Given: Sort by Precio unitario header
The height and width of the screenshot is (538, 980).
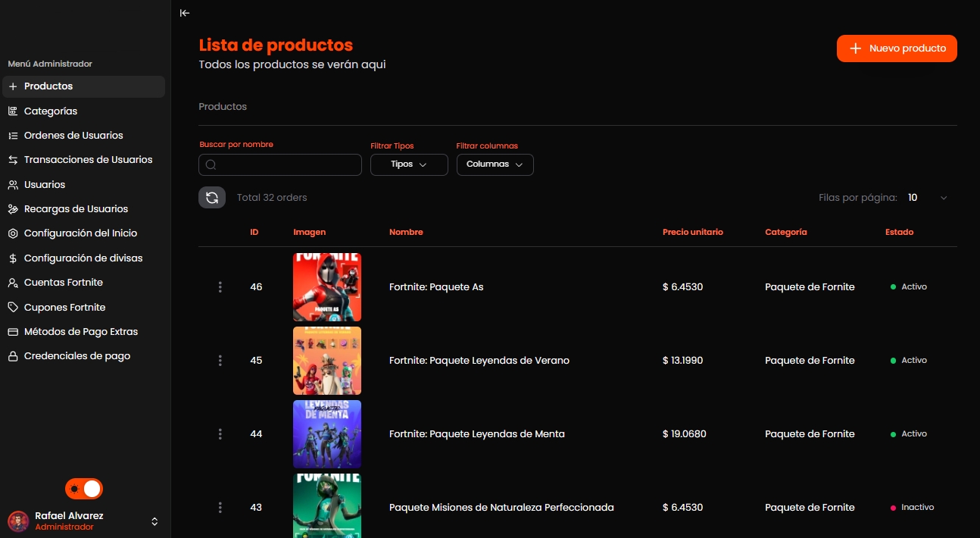Looking at the screenshot, I should point(693,232).
